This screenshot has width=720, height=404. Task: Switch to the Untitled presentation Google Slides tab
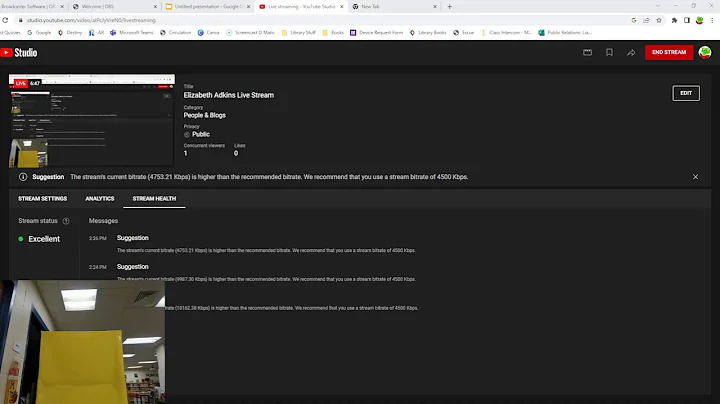pyautogui.click(x=208, y=6)
